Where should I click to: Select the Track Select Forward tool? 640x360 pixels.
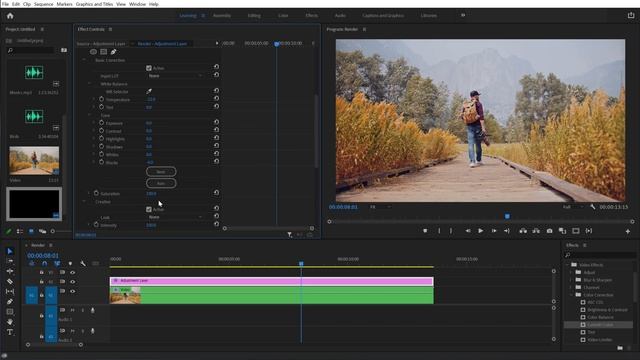coord(10,261)
